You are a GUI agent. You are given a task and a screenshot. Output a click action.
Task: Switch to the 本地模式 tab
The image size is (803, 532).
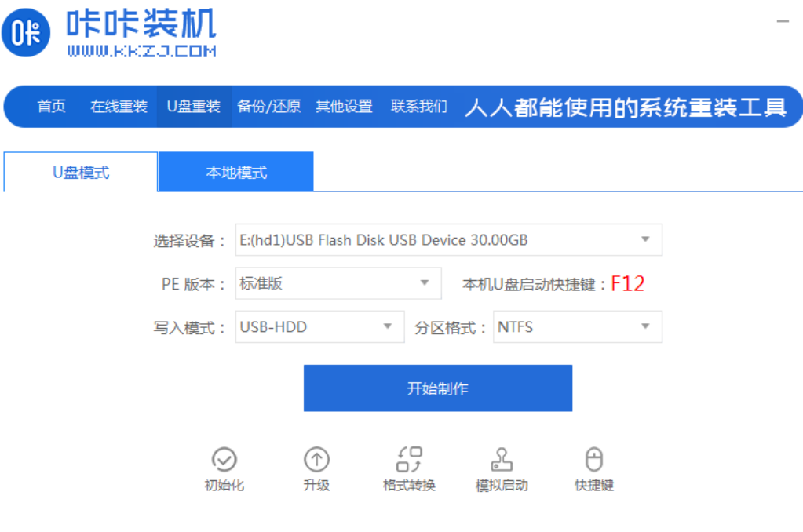[x=236, y=172]
